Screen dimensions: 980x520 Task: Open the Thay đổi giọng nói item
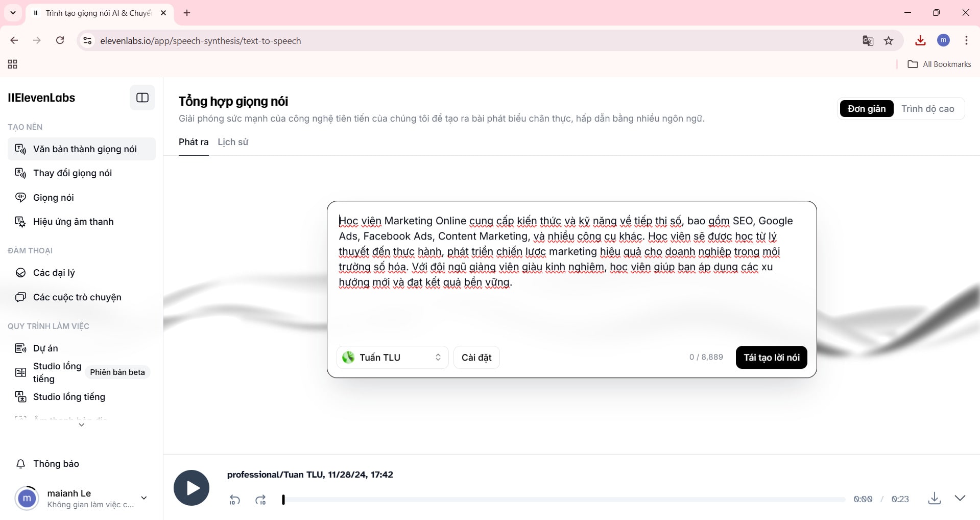(82, 173)
